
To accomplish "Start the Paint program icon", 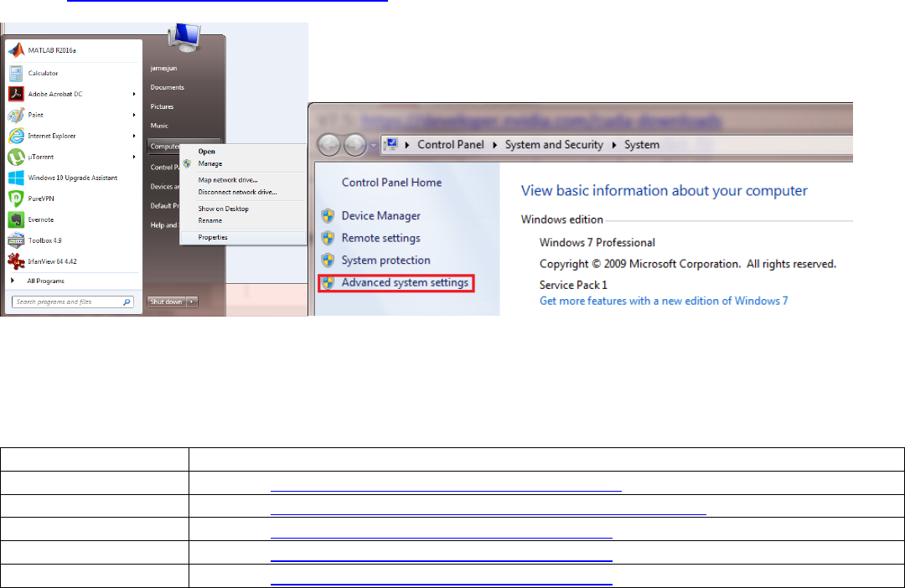I will tap(16, 115).
